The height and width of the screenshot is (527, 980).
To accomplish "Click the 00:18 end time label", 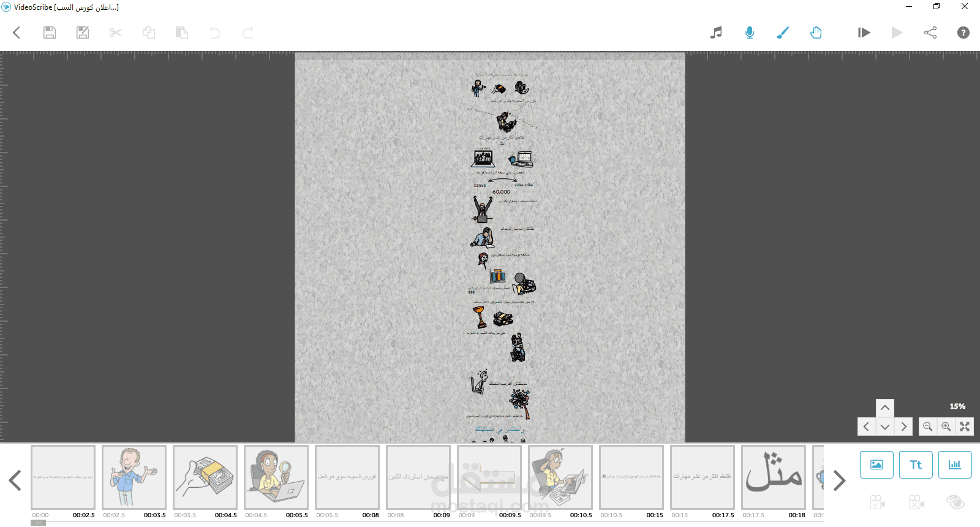I will click(x=797, y=515).
